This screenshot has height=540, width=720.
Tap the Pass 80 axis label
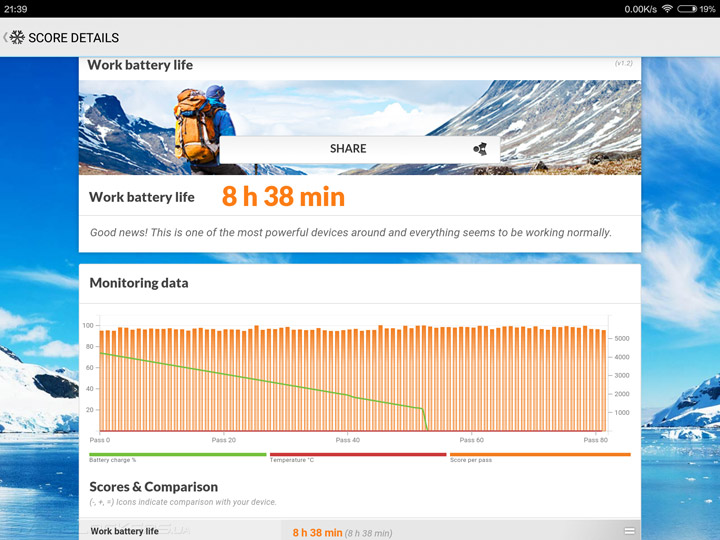(x=596, y=440)
